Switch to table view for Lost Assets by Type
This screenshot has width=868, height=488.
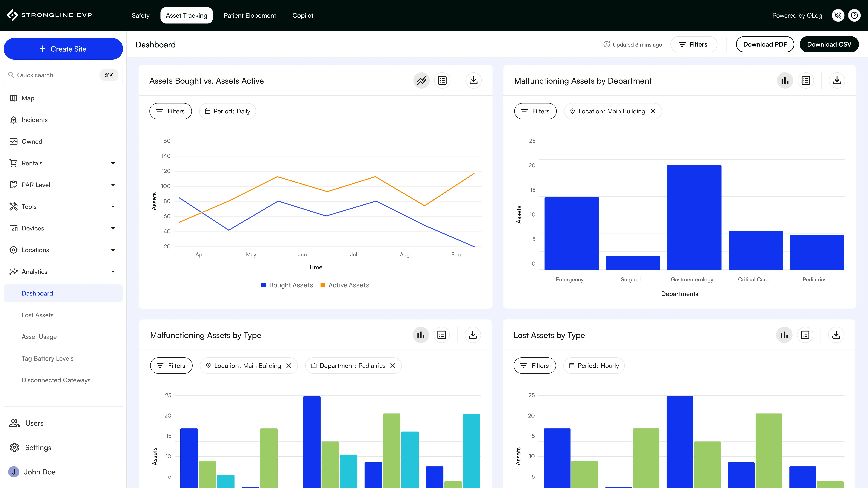pos(805,335)
